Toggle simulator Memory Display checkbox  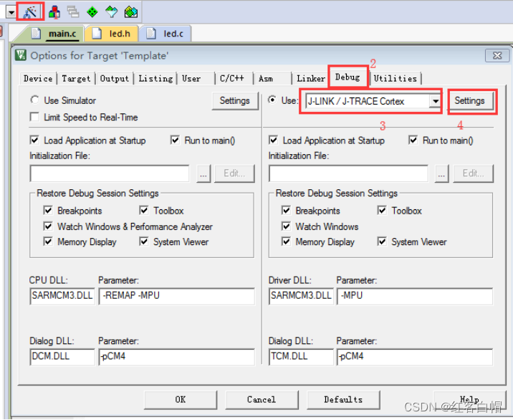(48, 242)
